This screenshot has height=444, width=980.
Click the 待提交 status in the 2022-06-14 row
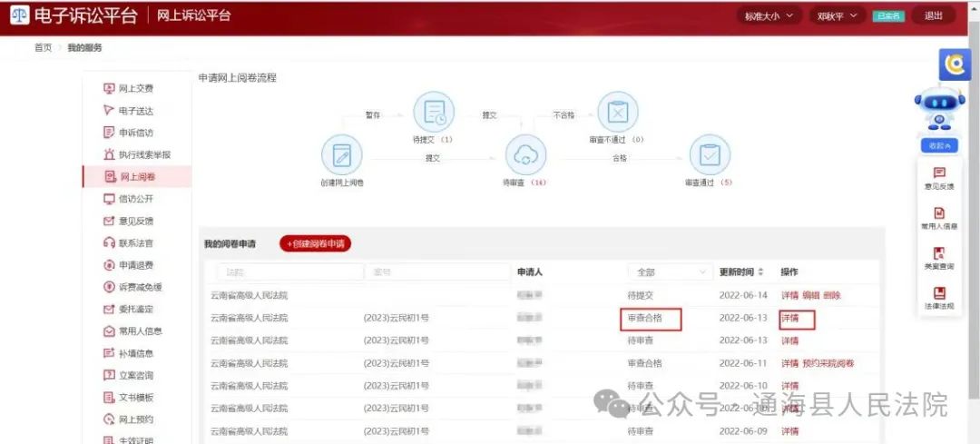[641, 295]
